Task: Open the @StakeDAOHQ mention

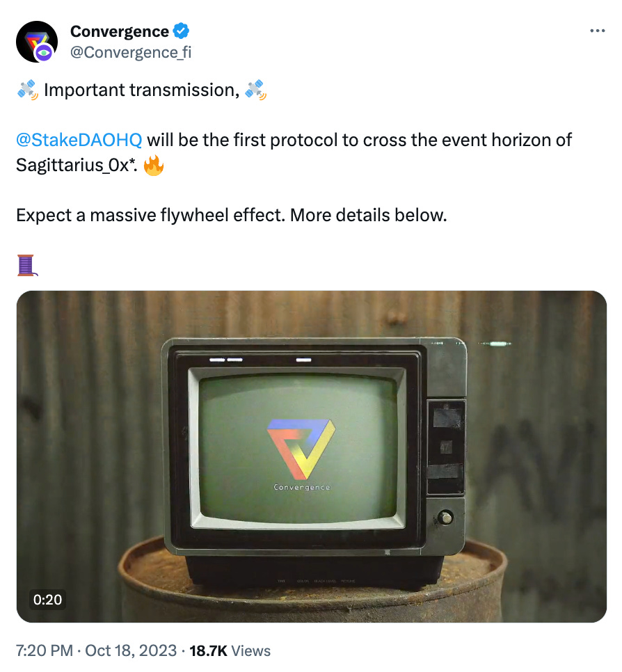Action: point(79,140)
